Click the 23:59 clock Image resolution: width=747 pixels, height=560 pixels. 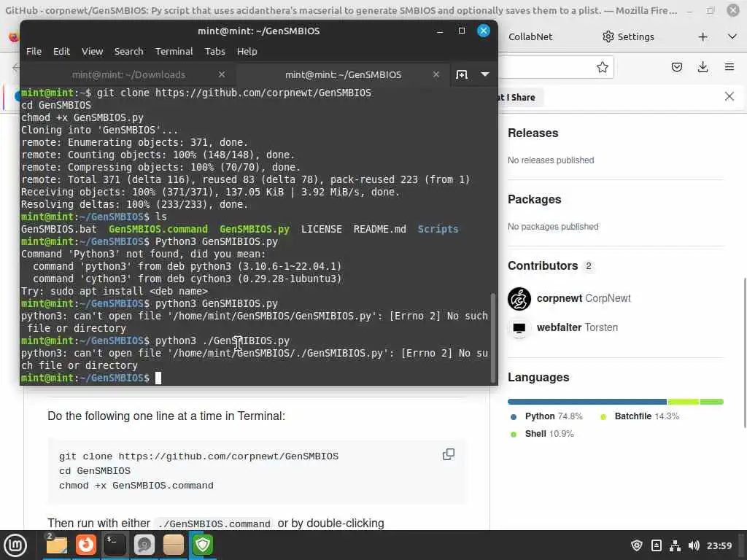coord(719,545)
